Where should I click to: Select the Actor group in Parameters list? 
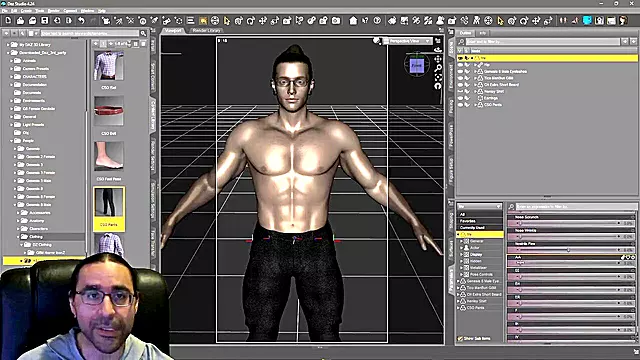[474, 248]
